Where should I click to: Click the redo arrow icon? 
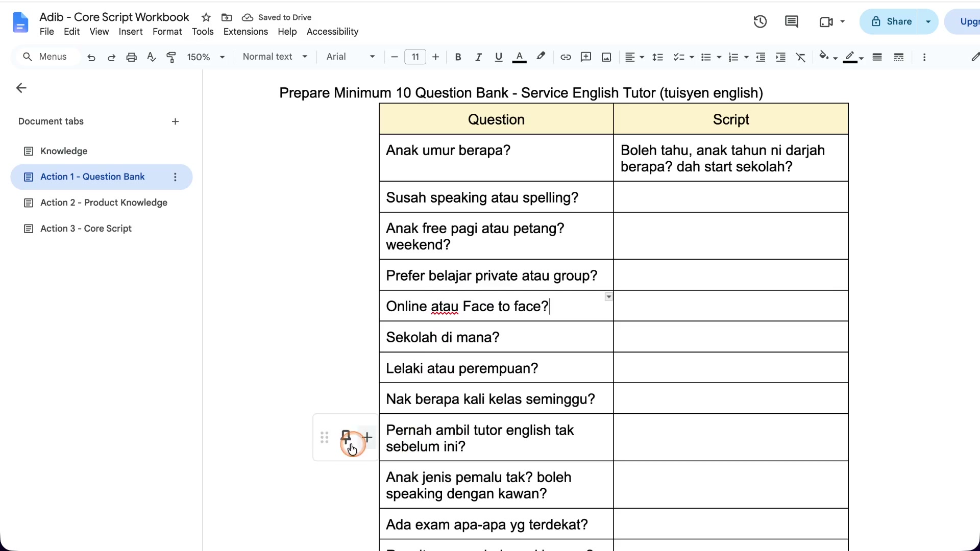[x=111, y=57]
